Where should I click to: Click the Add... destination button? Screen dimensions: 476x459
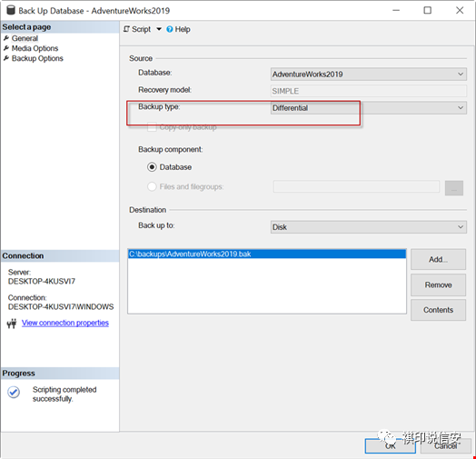[438, 259]
